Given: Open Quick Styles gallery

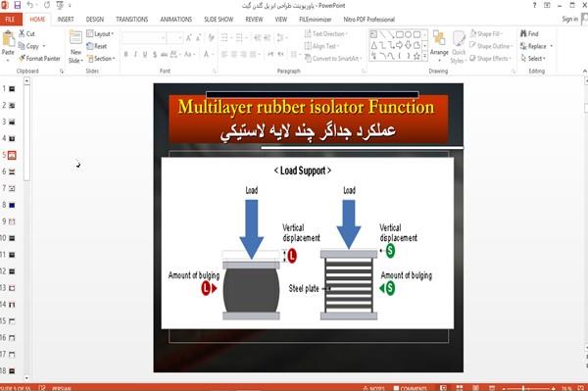Looking at the screenshot, I should 459,47.
